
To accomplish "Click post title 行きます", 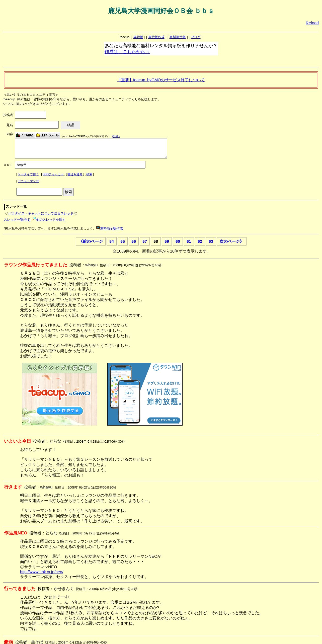I will (x=13, y=487).
